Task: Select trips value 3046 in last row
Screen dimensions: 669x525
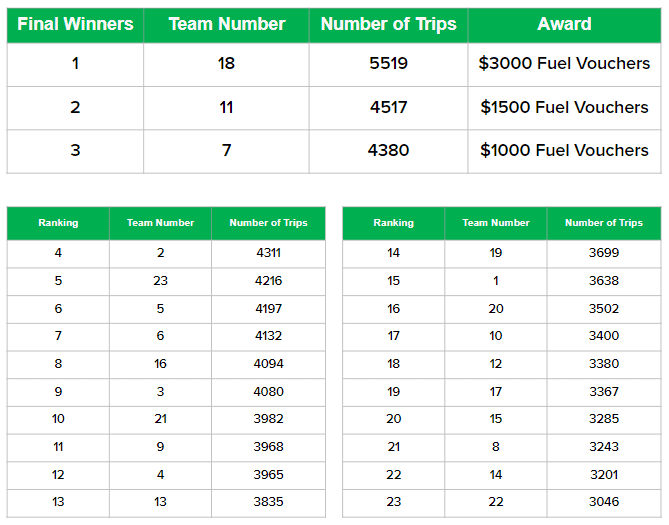Action: [604, 502]
